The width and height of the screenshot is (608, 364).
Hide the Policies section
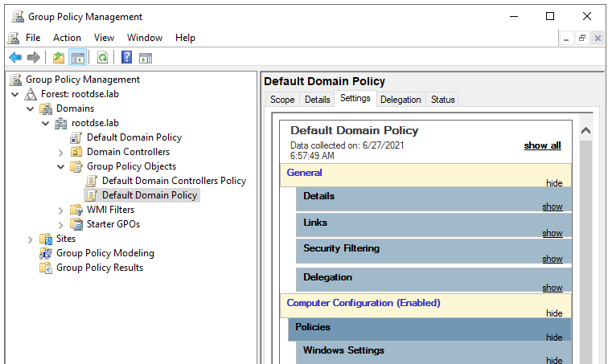(554, 337)
